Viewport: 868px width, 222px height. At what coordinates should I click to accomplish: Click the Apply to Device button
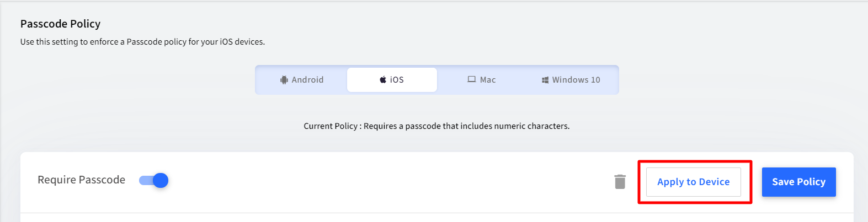(x=694, y=182)
